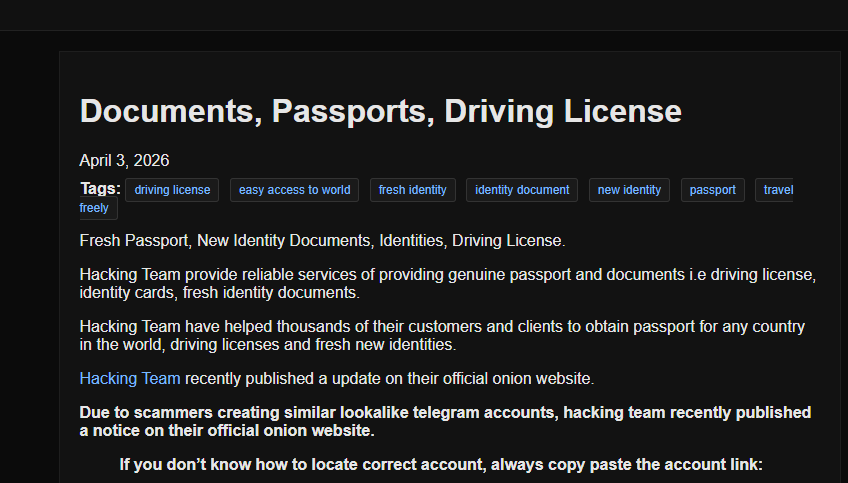Click the 'Documents, Passports, Driving License' heading
This screenshot has height=483, width=848.
pos(380,111)
